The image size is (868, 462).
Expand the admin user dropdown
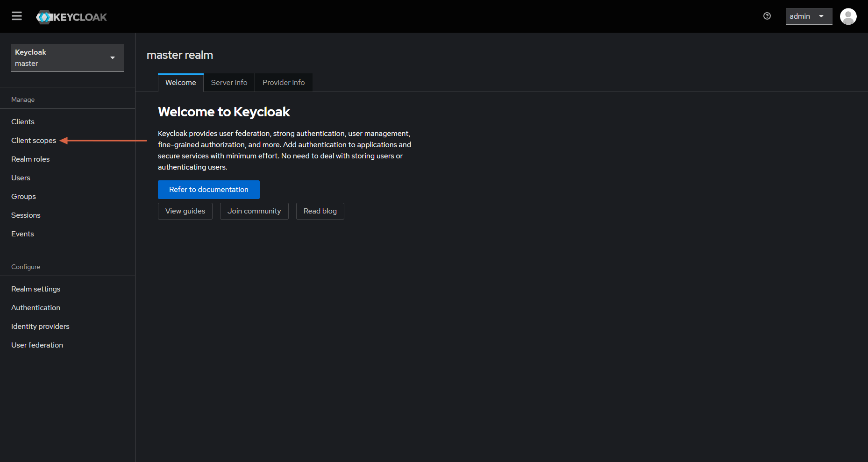809,16
